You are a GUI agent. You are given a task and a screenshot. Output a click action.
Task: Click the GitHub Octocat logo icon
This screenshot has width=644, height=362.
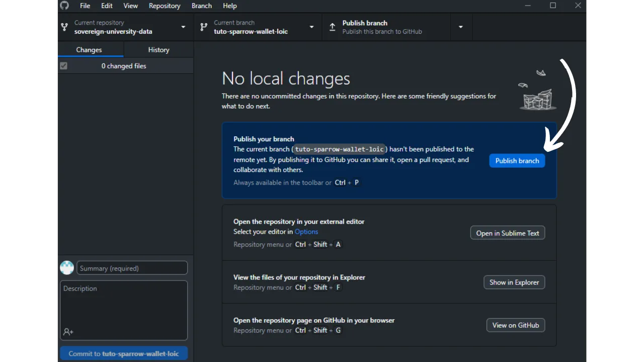[64, 6]
